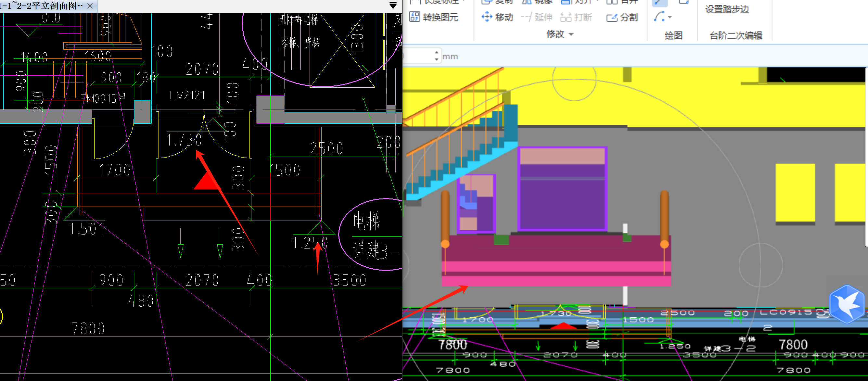This screenshot has width=868, height=381.
Task: Click the 台阶二次编辑 group label
Action: pyautogui.click(x=735, y=35)
